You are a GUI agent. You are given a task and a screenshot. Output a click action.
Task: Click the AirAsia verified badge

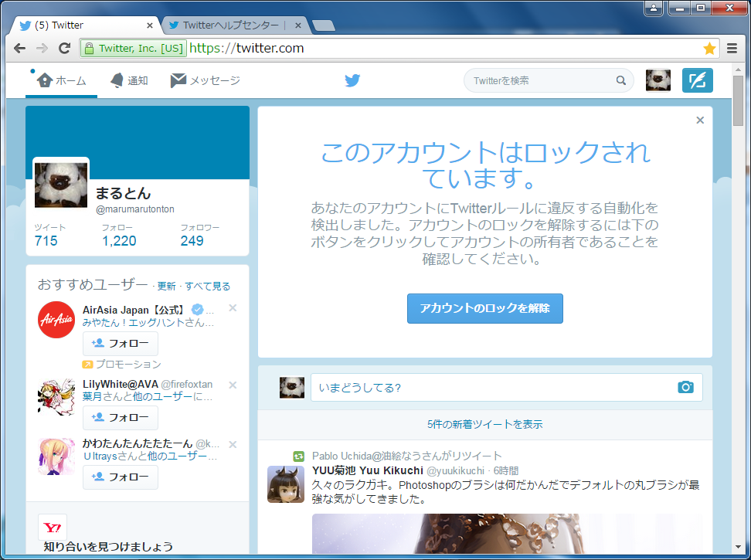(x=197, y=310)
